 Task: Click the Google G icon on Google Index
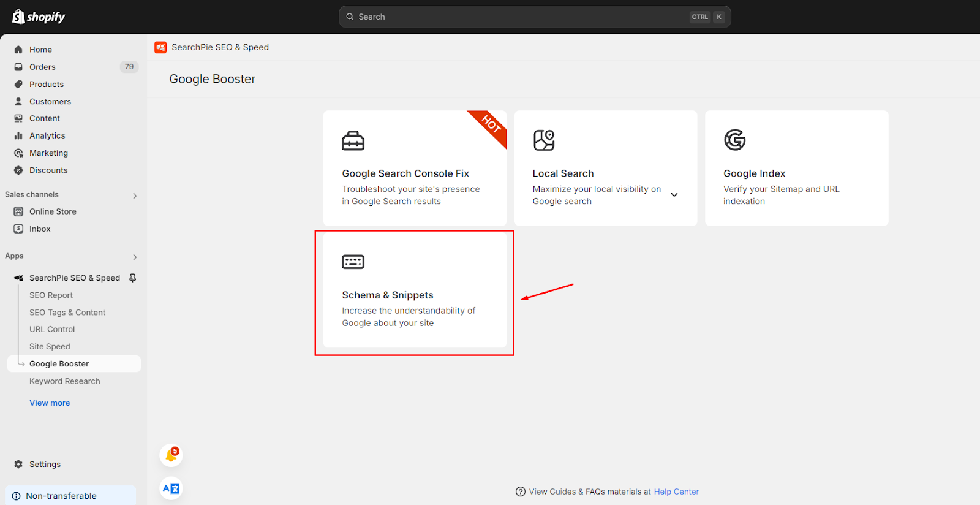[x=734, y=140]
